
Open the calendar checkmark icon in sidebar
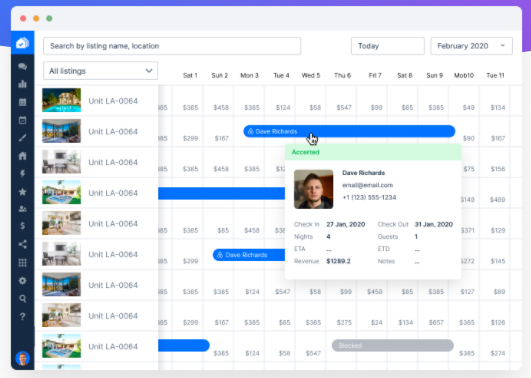coord(22,120)
